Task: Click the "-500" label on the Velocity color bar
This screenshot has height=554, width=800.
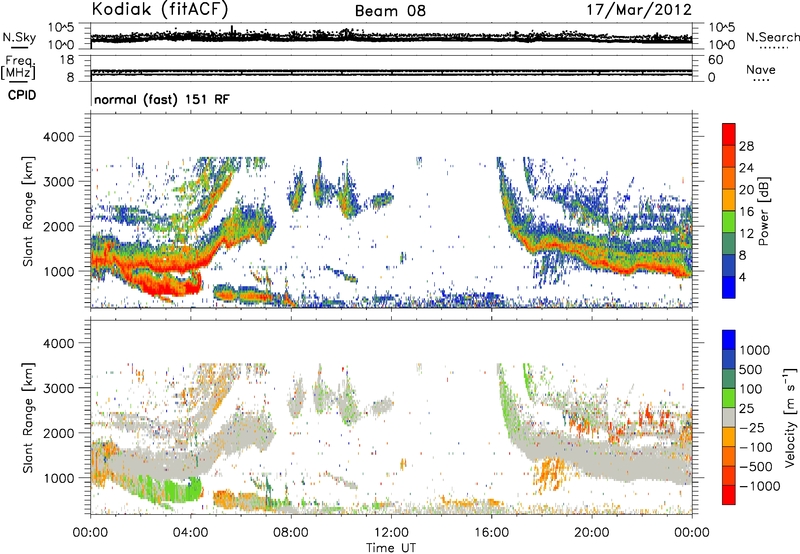Action: pos(754,467)
